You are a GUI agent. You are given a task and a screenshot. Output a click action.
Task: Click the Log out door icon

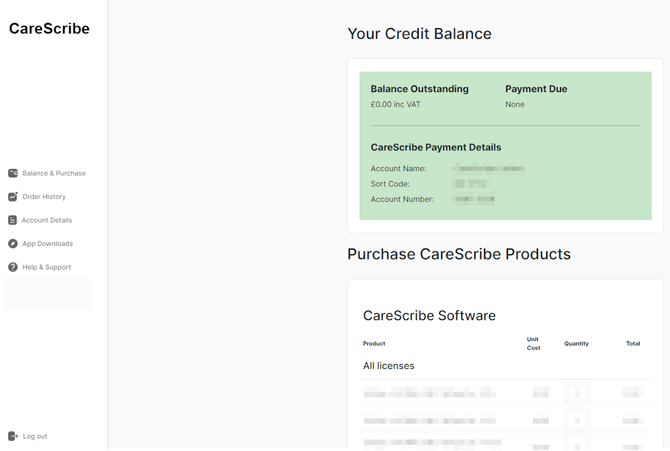click(x=13, y=436)
